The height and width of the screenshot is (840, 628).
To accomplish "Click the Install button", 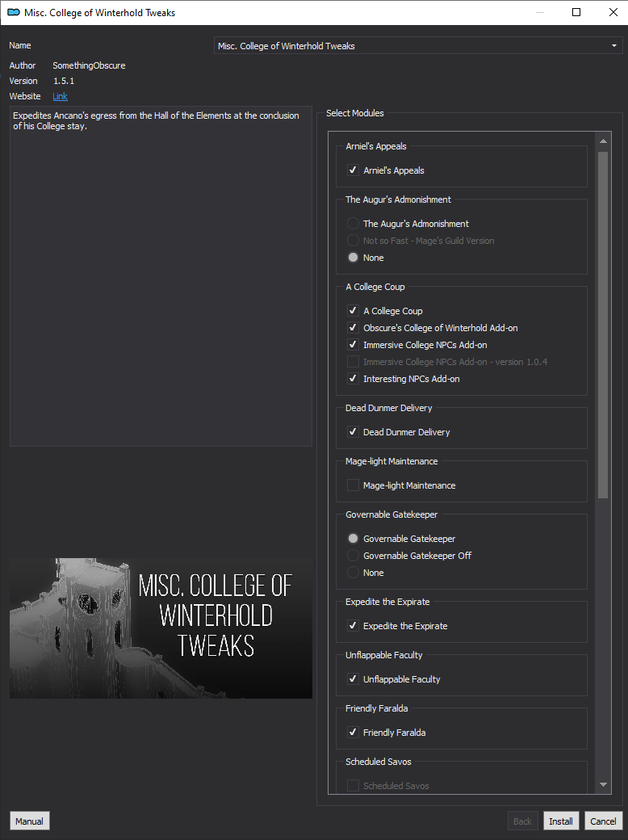I will tap(560, 821).
